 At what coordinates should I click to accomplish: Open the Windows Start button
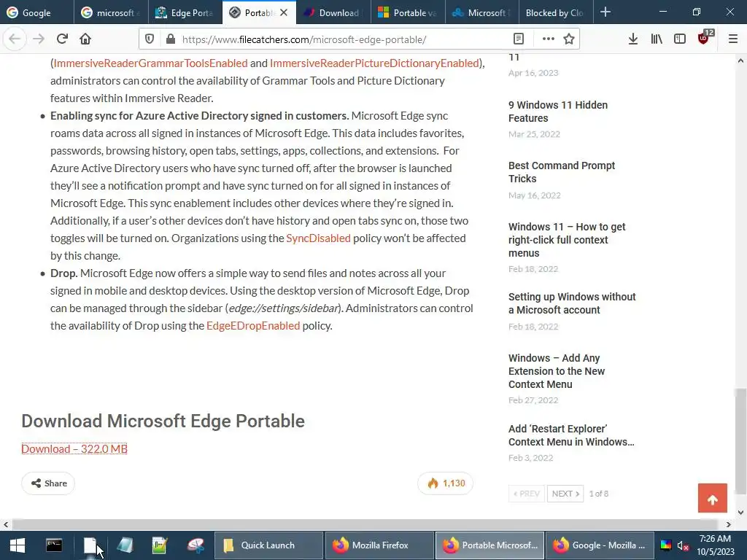[x=18, y=545]
